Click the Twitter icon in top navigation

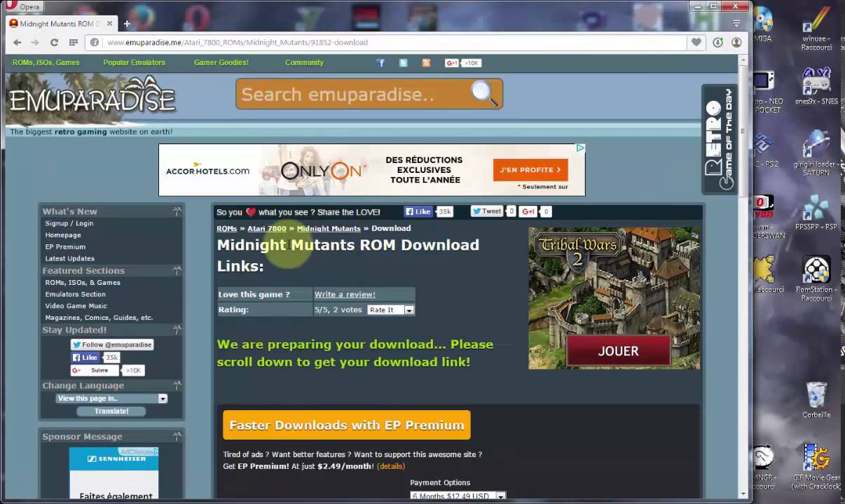click(404, 63)
